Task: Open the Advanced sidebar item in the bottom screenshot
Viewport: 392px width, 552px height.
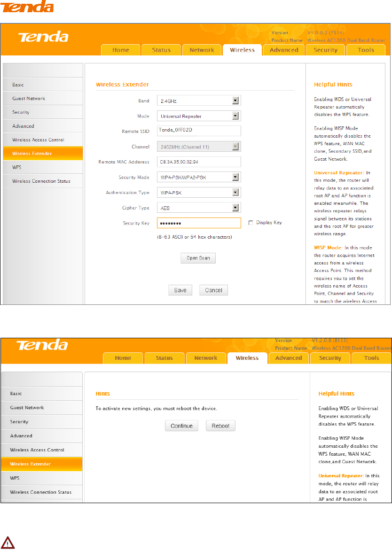Action: coord(41,436)
